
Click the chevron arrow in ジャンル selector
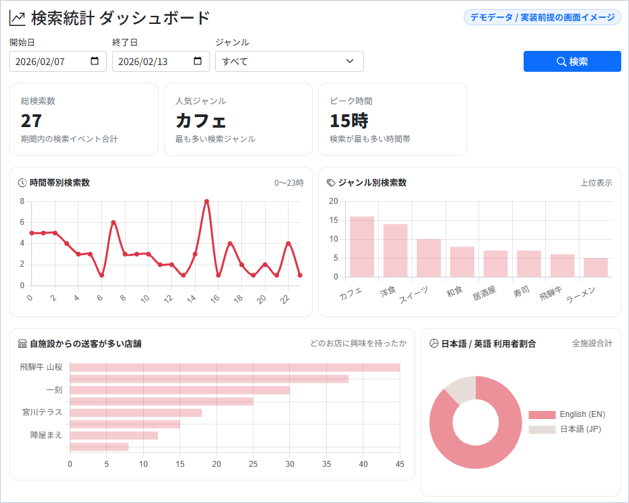click(350, 62)
